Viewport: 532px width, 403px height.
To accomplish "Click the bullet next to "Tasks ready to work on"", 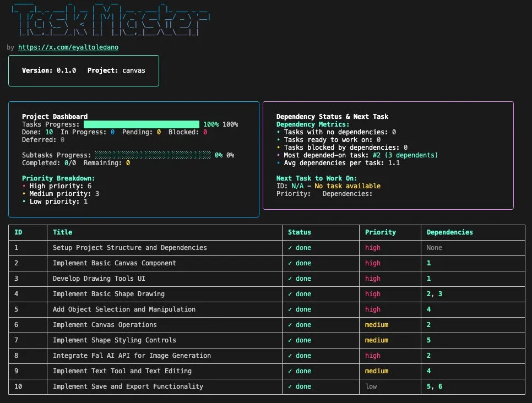I will coord(278,140).
